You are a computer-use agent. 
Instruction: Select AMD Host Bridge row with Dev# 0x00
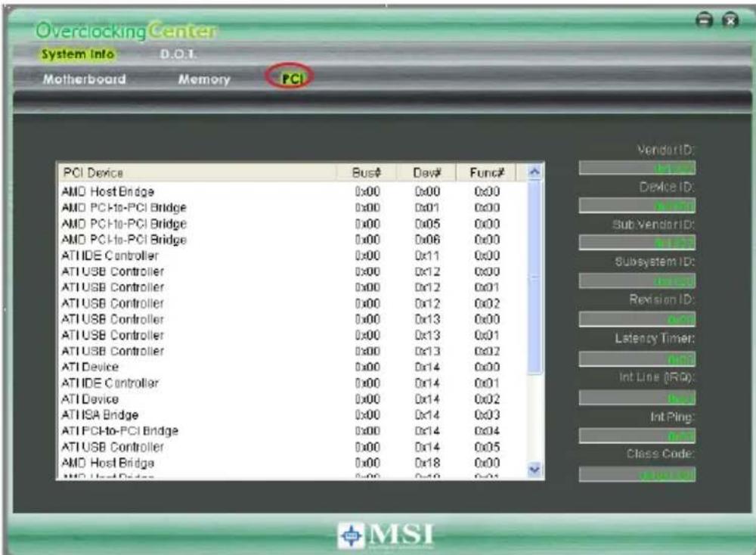pyautogui.click(x=292, y=191)
